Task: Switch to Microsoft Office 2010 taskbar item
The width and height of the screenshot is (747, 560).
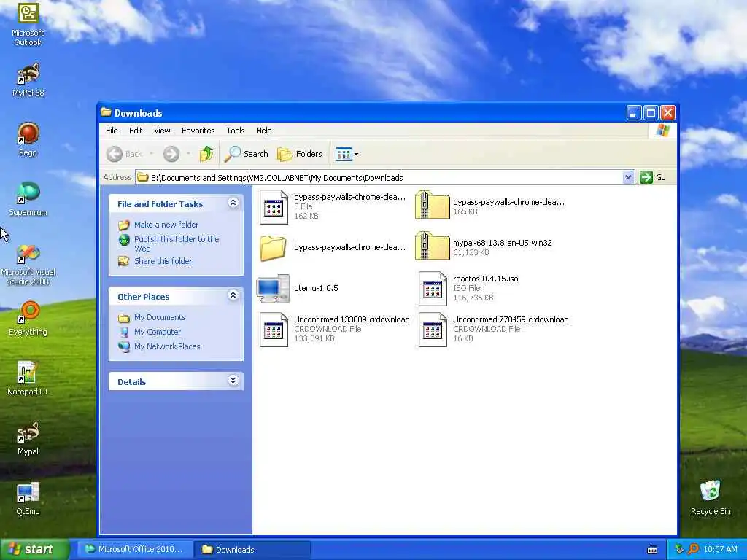Action: 133,549
